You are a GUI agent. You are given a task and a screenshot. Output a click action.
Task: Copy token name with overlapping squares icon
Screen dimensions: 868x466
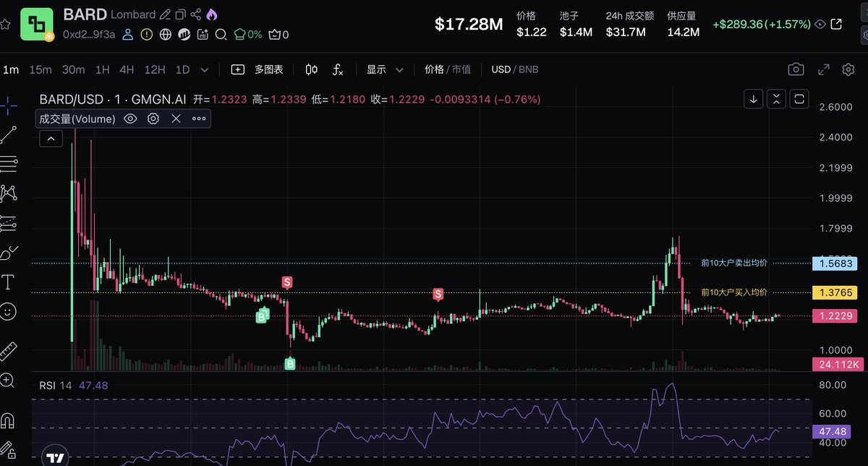(181, 14)
